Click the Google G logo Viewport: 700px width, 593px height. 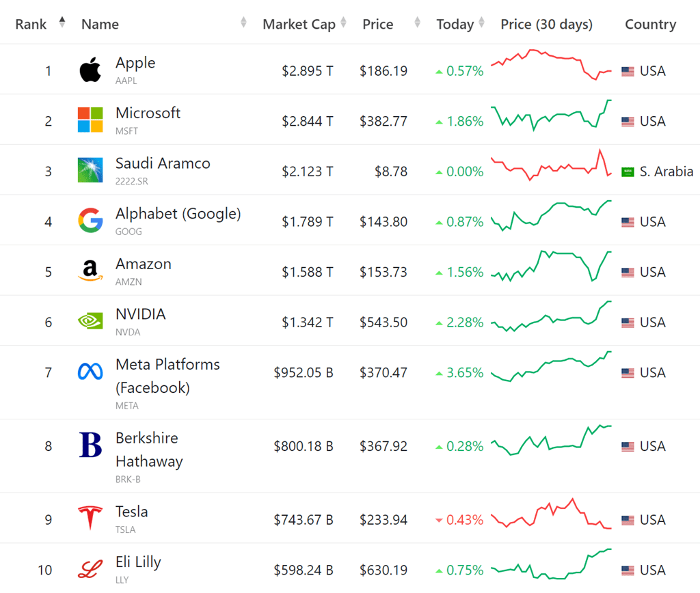(x=90, y=219)
